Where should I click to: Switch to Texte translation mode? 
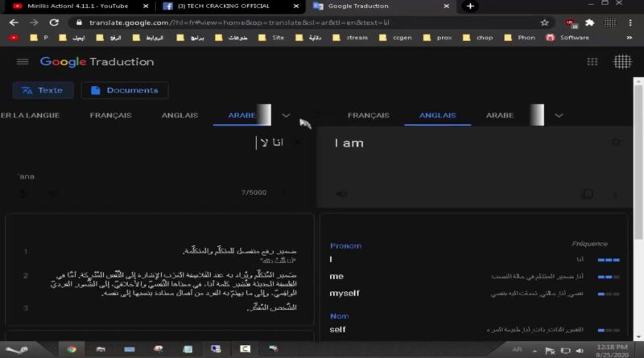pyautogui.click(x=43, y=90)
